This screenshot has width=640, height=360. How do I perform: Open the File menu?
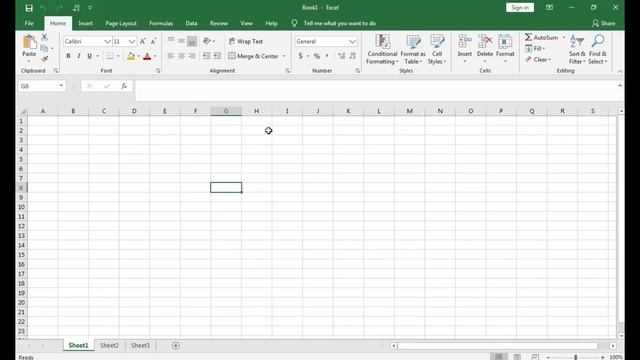click(x=29, y=23)
